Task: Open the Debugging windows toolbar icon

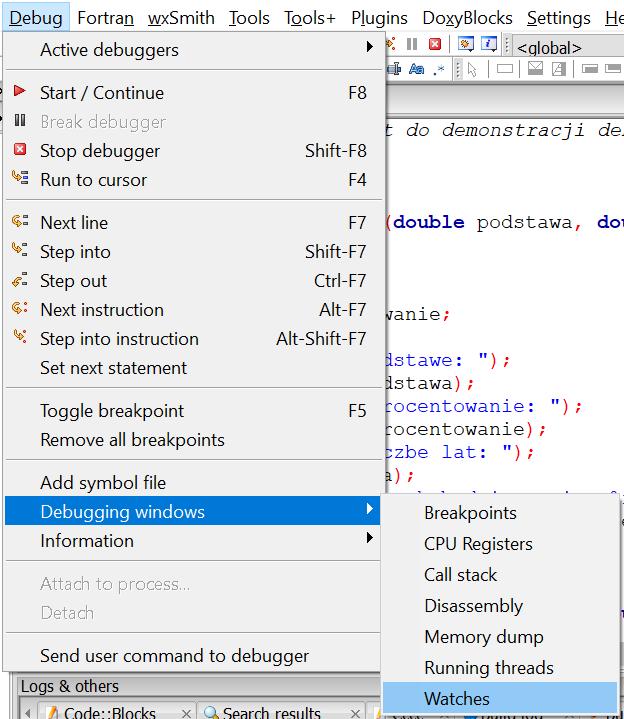Action: tap(466, 44)
